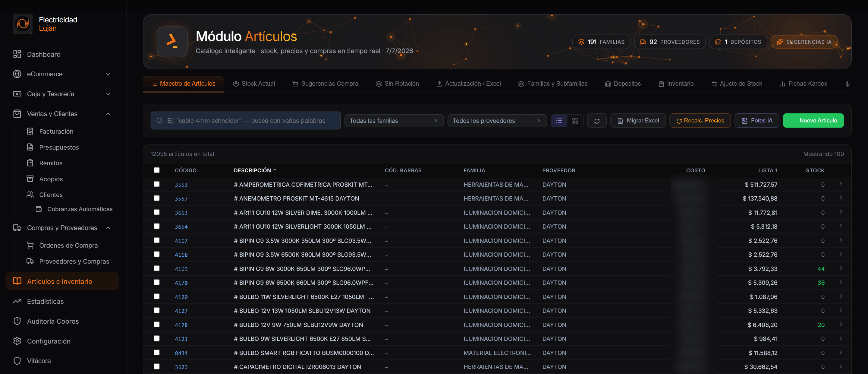Check the row for article 8434
The image size is (868, 374).
(x=157, y=352)
